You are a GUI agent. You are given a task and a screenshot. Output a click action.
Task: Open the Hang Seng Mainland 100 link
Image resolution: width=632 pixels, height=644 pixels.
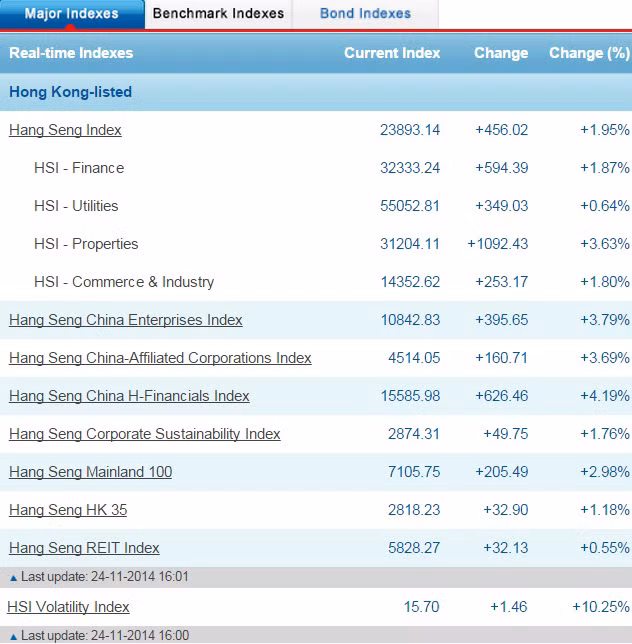(90, 472)
